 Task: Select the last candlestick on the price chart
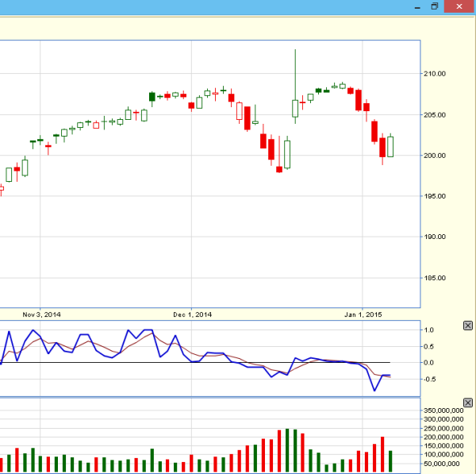(390, 146)
